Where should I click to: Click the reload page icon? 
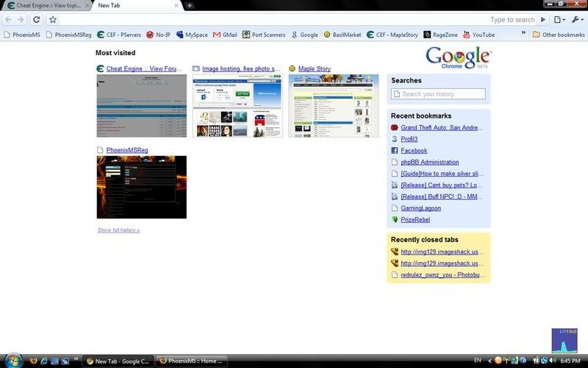point(36,20)
